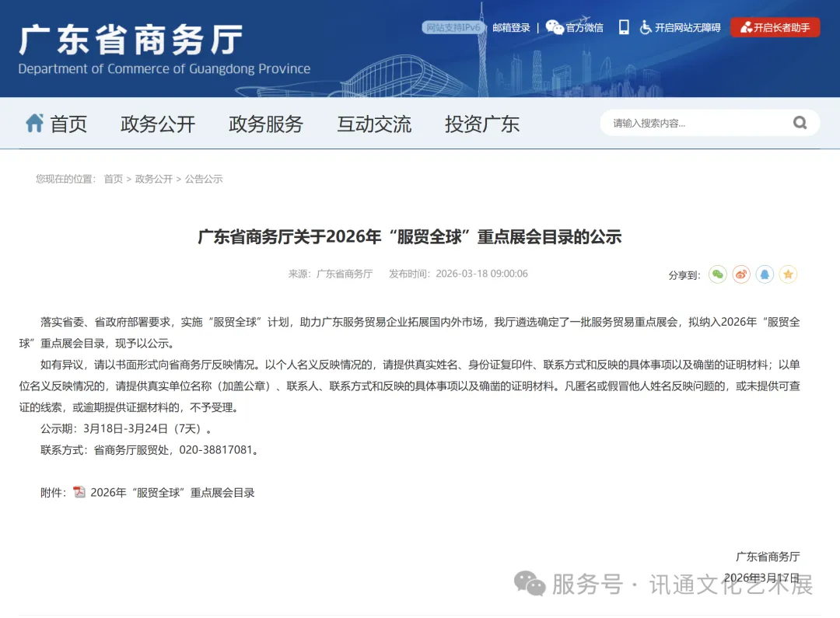Click source text 来源：广东省商务厅

click(x=331, y=274)
